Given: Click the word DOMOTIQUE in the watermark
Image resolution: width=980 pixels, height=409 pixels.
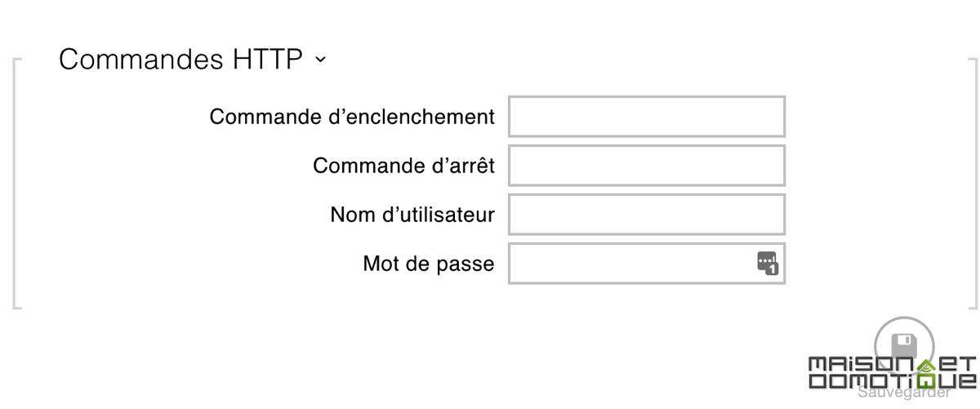Looking at the screenshot, I should pos(892,381).
